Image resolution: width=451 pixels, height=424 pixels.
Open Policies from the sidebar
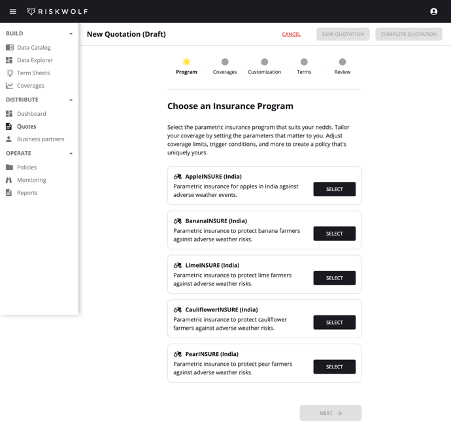[x=27, y=167]
